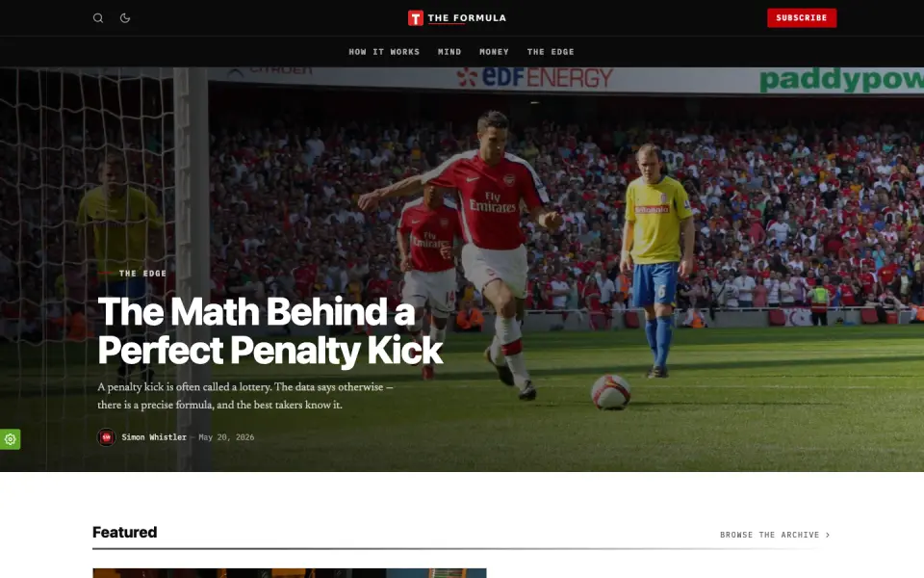Click Browse the Archive link
This screenshot has width=924, height=578.
pyautogui.click(x=770, y=535)
